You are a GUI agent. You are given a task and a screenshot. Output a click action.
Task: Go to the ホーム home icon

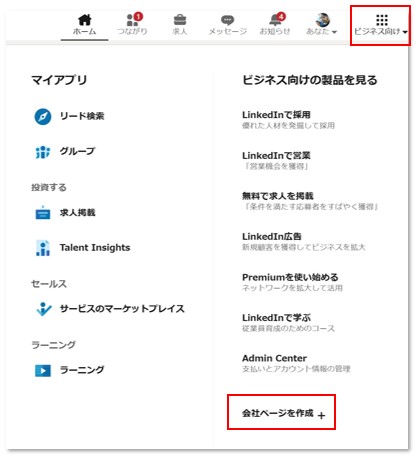tap(85, 20)
